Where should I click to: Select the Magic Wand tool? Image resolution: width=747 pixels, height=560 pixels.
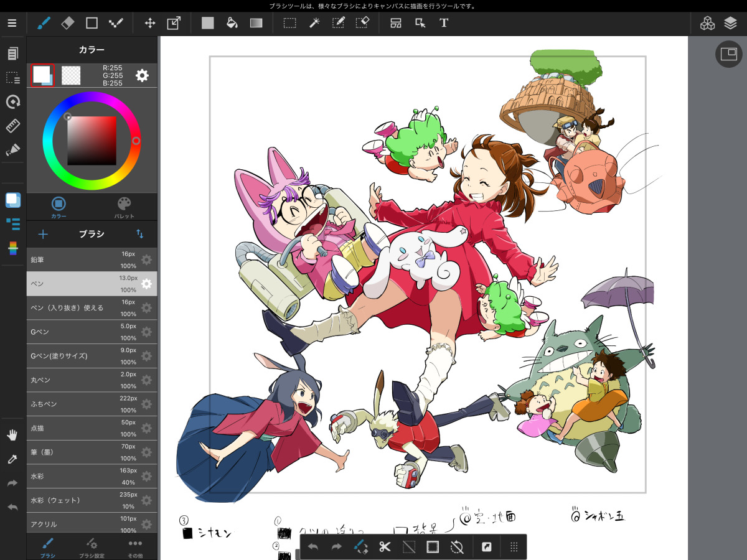coord(314,24)
